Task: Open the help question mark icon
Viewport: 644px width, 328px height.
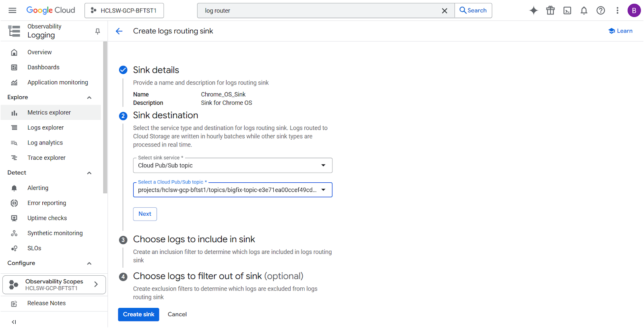Action: [601, 10]
